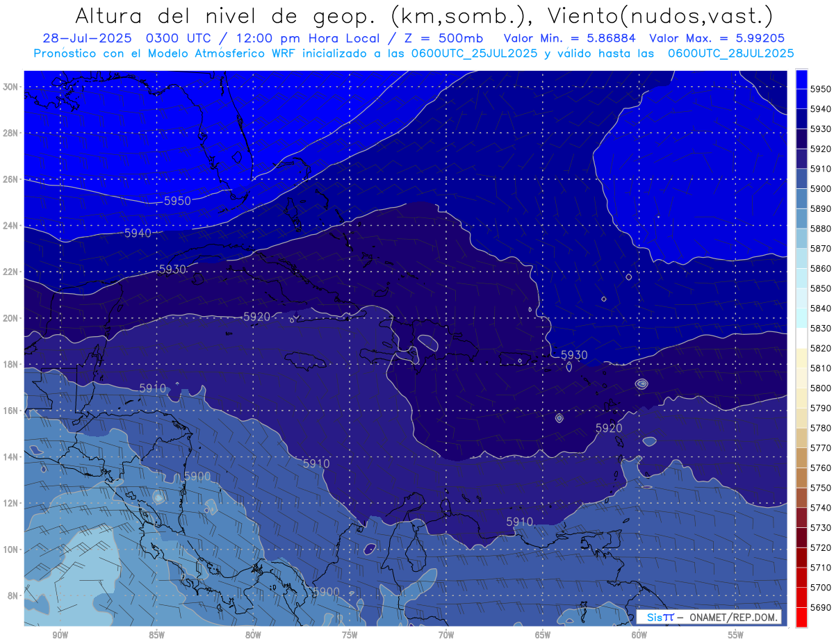
Task: Click the '30N' latitude axis label
Action: pyautogui.click(x=10, y=87)
